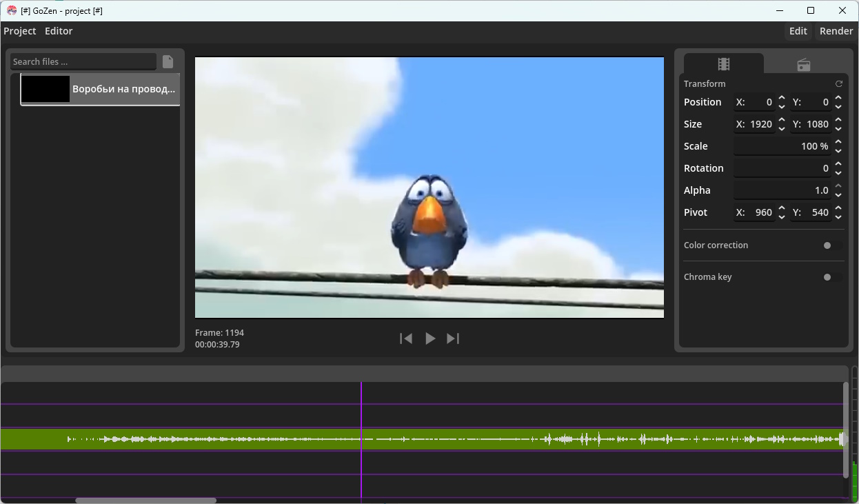This screenshot has height=504, width=859.
Task: Click the Position Y value field
Action: [811, 102]
